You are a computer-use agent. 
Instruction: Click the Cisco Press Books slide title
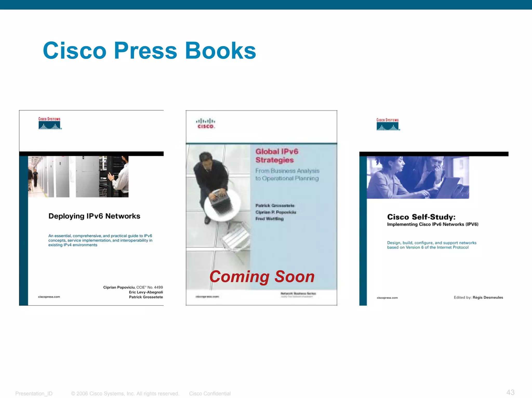click(x=149, y=50)
